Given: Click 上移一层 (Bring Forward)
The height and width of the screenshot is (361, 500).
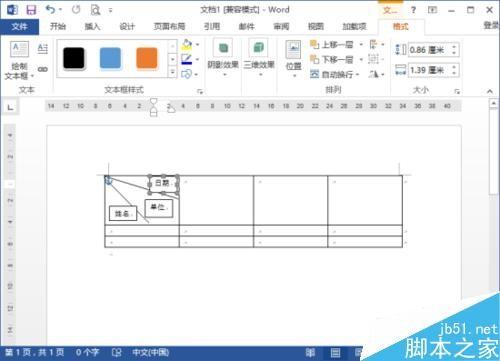Looking at the screenshot, I should [x=332, y=45].
